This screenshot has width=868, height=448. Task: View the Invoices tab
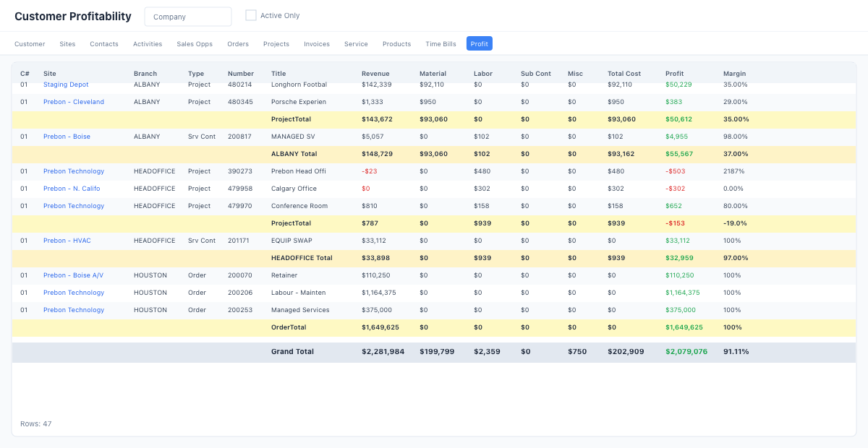317,44
